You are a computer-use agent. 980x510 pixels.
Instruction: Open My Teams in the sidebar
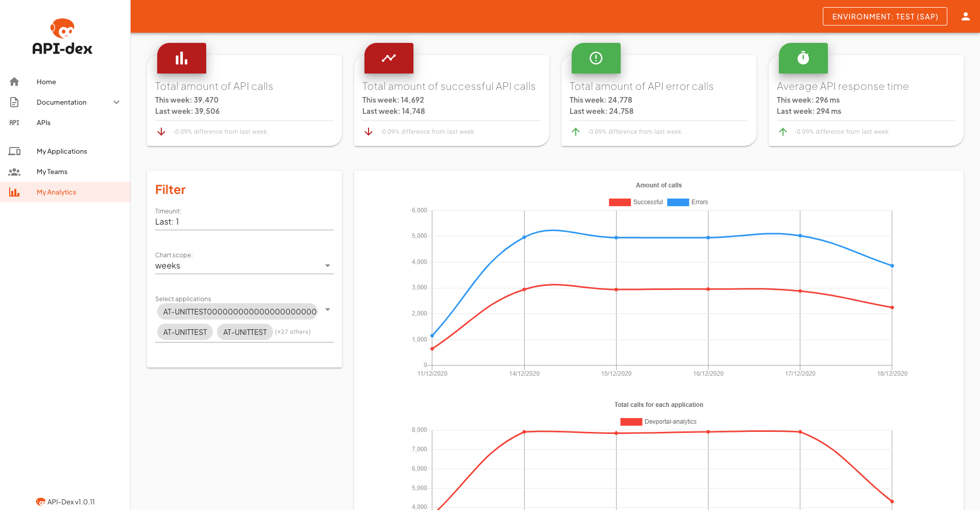(65, 172)
